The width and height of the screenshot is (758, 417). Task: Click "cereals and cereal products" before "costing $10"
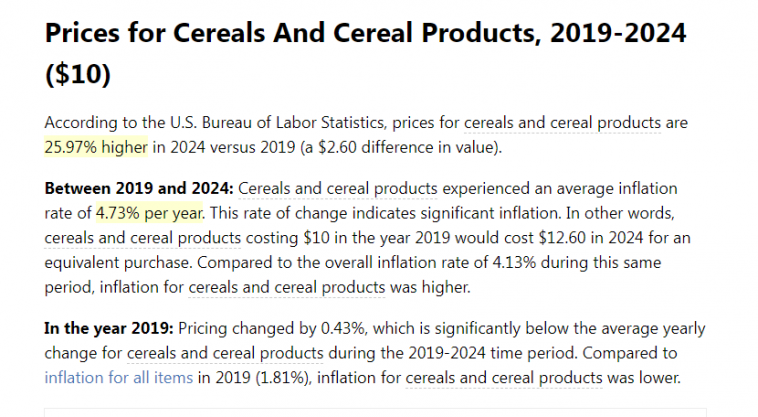[142, 238]
